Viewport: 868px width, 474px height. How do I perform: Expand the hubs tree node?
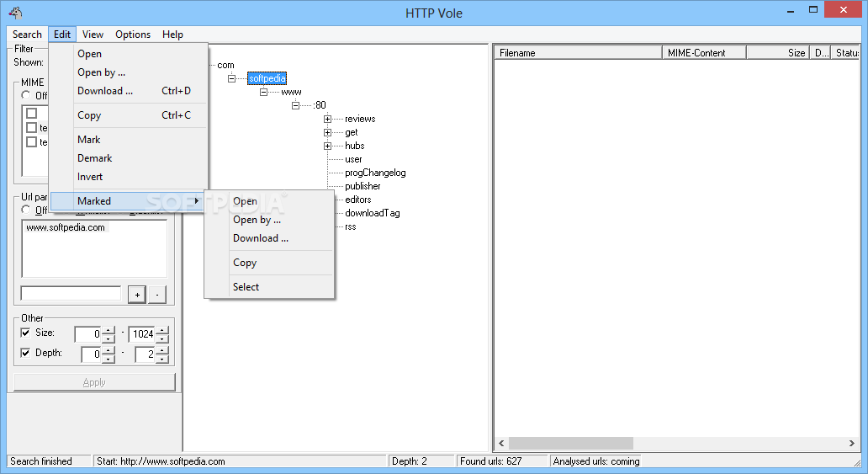[x=328, y=146]
